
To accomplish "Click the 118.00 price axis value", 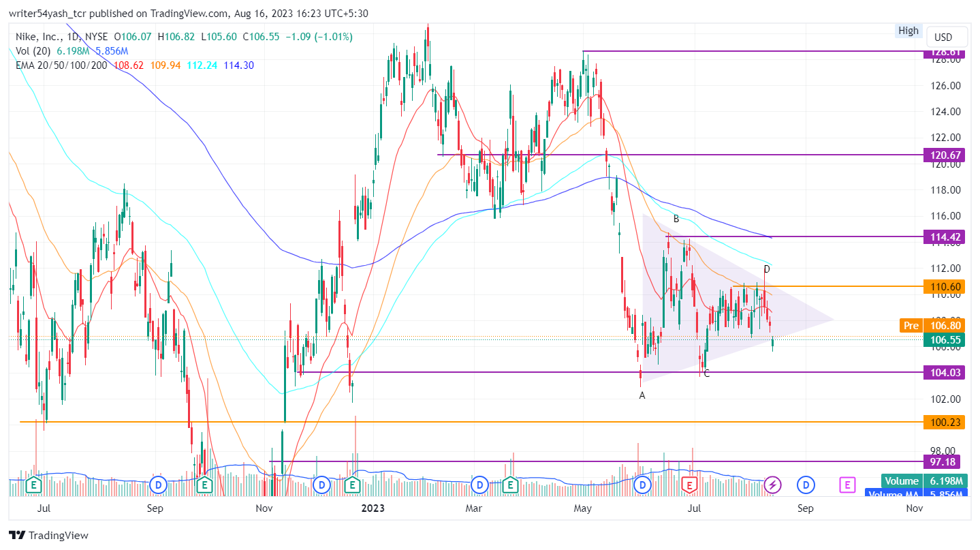I will [x=944, y=190].
